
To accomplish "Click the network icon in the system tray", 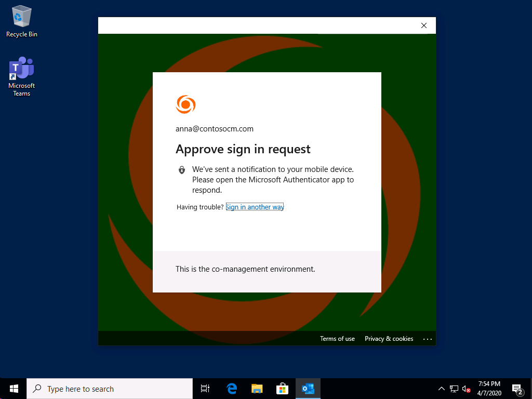I will pyautogui.click(x=453, y=388).
